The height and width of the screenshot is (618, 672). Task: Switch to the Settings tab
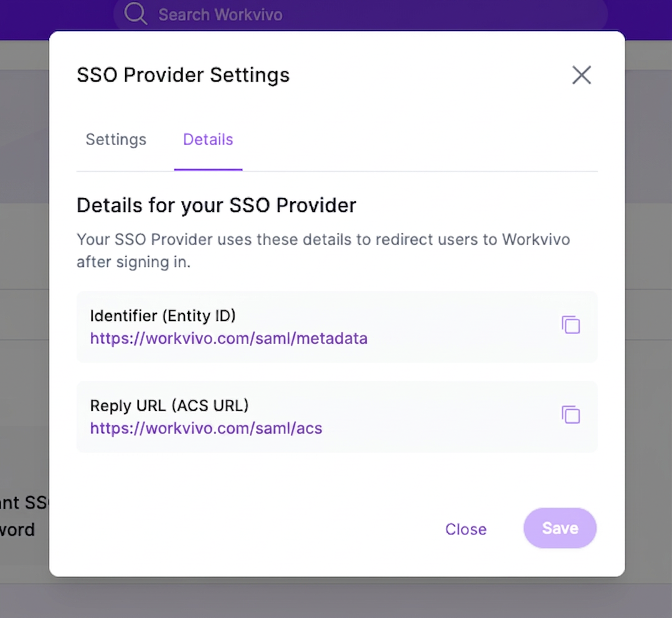[x=116, y=140]
